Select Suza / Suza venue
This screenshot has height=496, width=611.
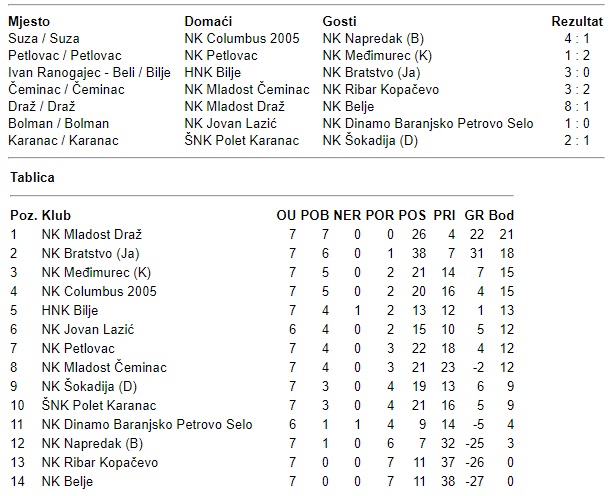43,38
